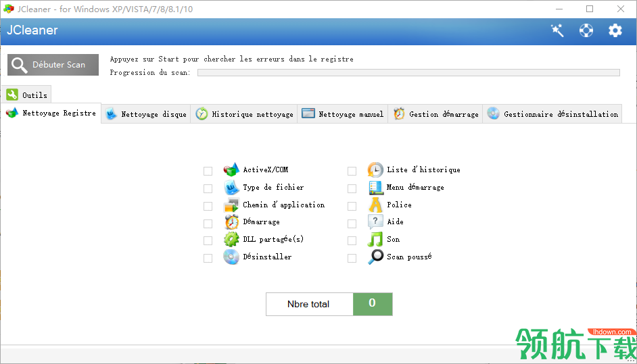
Task: Enable the Menu démarrage checkbox
Action: [352, 188]
